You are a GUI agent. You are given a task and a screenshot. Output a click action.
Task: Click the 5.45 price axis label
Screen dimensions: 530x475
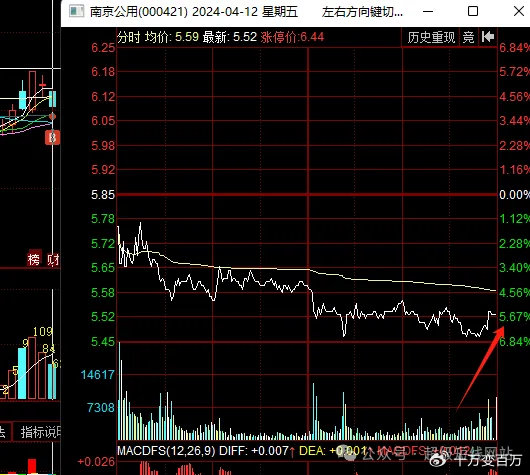(103, 341)
